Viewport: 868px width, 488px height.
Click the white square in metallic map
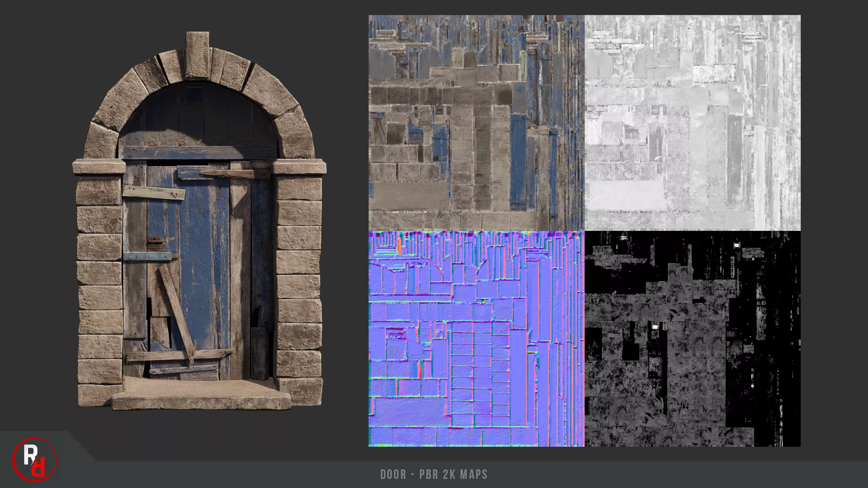655,327
